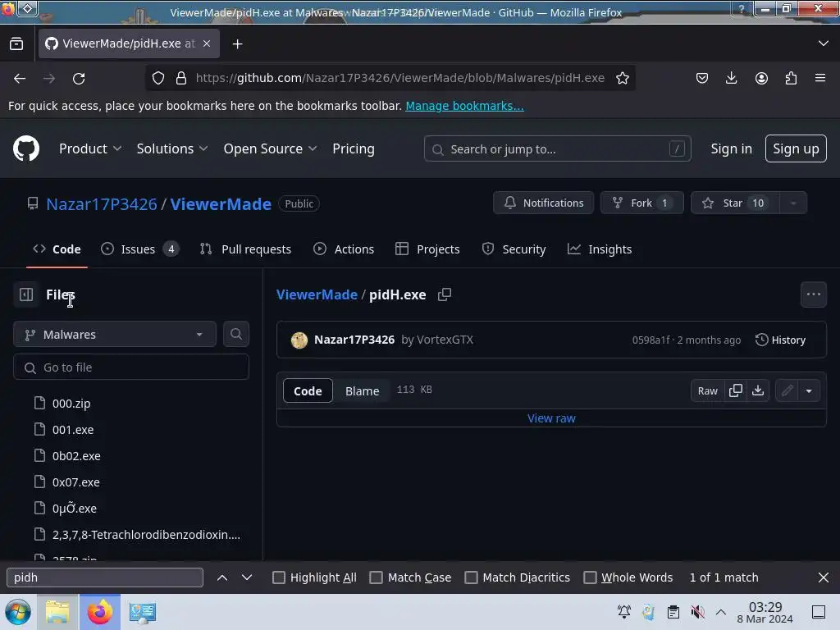Screen dimensions: 840x630
Task: Click the View raw link
Action: [551, 418]
